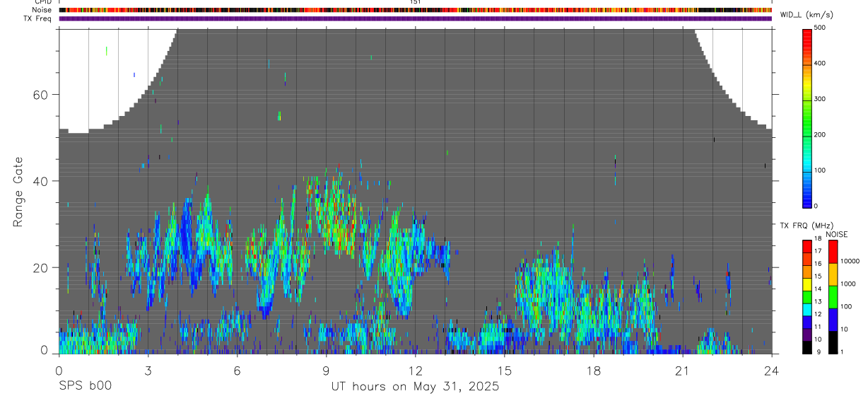Click the '12' hour tick on x-axis

(416, 370)
